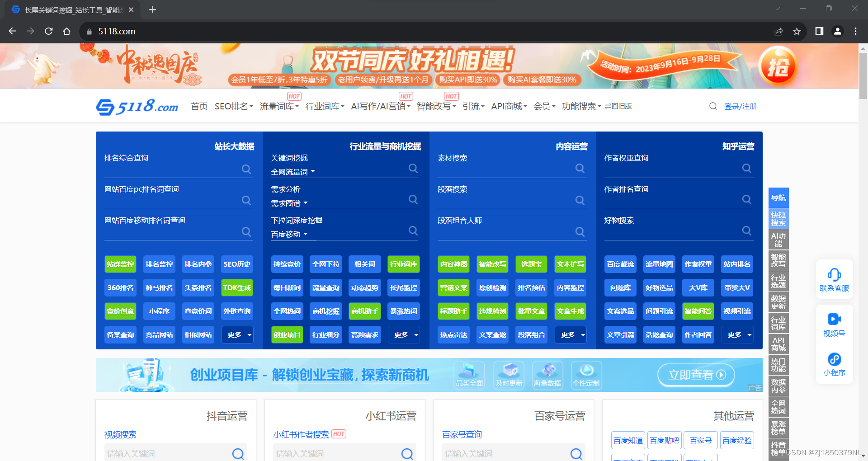This screenshot has width=868, height=461.
Task: Click 立即查看 on the banner
Action: pyautogui.click(x=696, y=375)
